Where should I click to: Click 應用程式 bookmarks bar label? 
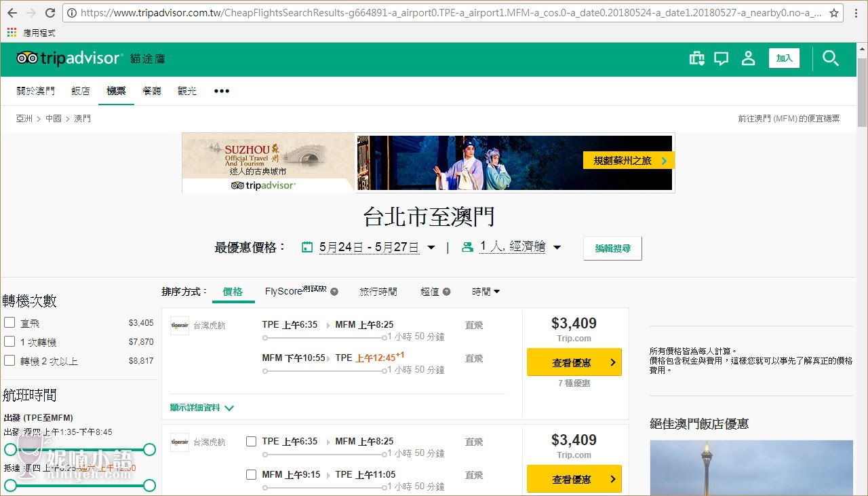(x=39, y=33)
